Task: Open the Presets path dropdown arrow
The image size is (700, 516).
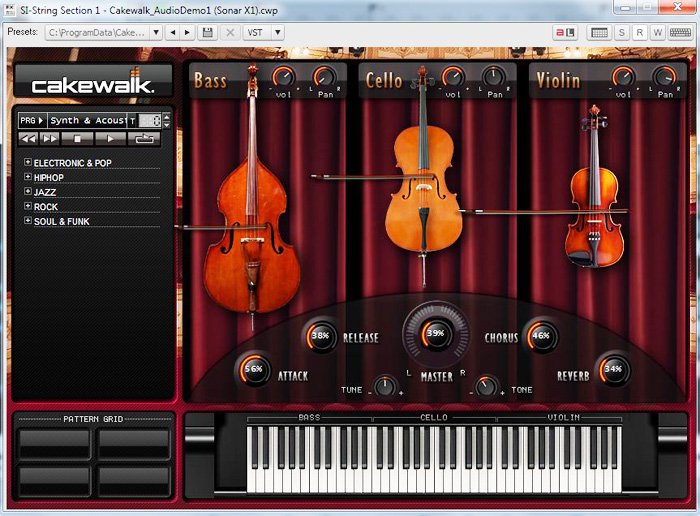Action: (x=156, y=33)
